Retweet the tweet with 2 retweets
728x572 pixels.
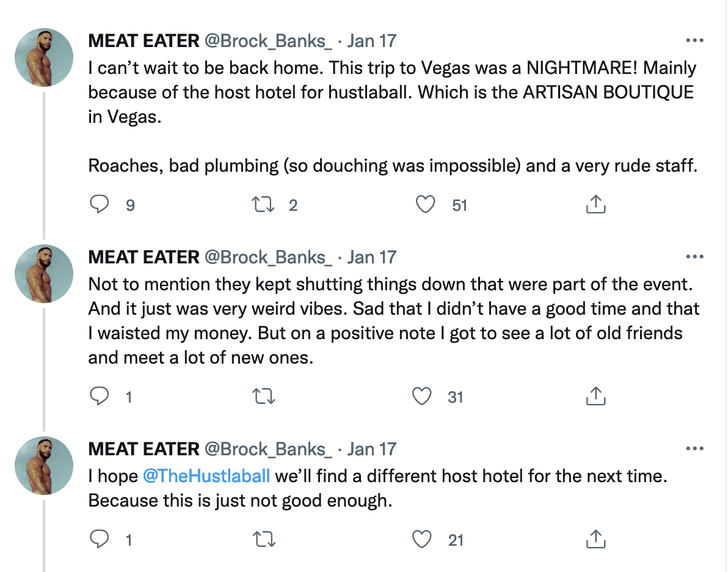263,205
